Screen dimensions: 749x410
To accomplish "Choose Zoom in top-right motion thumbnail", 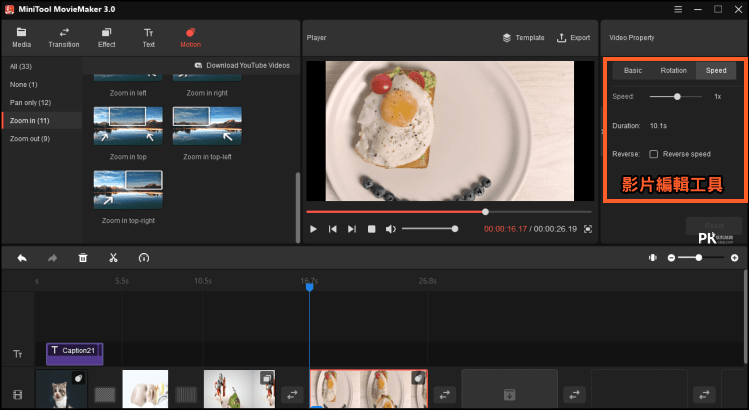I will pos(128,190).
